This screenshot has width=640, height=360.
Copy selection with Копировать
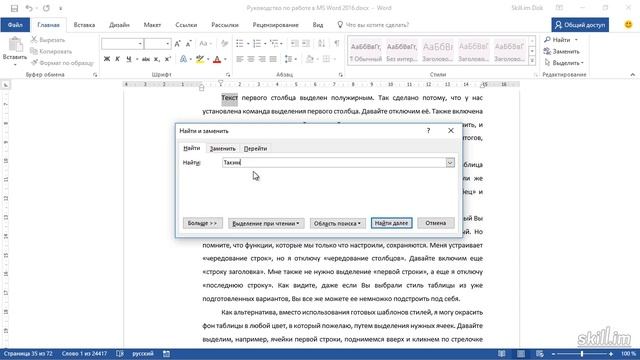[x=51, y=51]
